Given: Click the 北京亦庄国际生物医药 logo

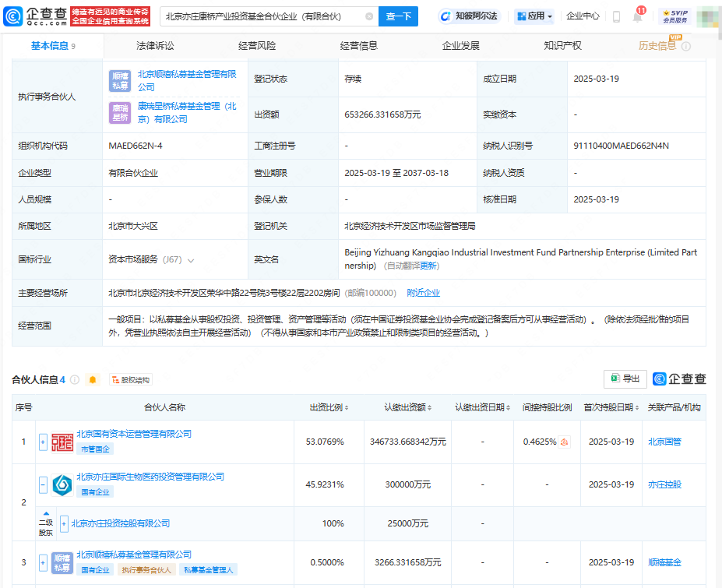Looking at the screenshot, I should pos(62,485).
